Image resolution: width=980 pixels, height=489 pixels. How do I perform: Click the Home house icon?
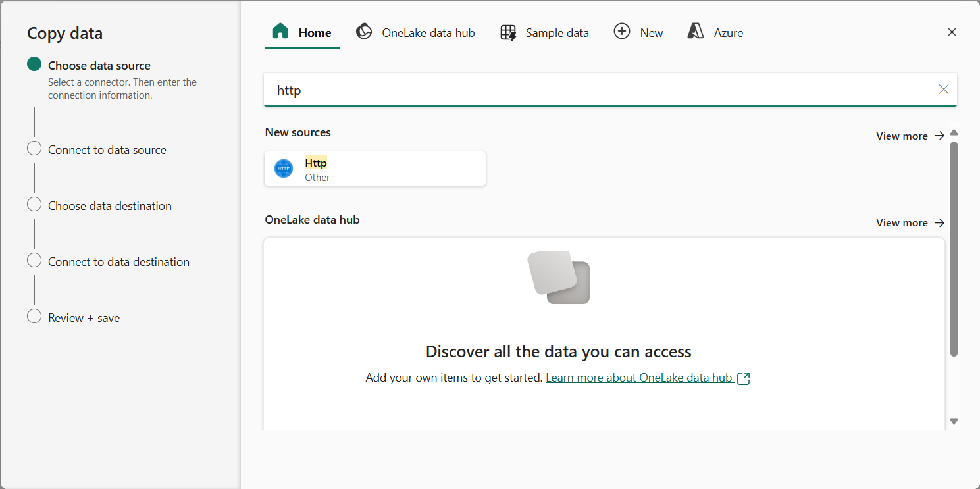click(280, 32)
